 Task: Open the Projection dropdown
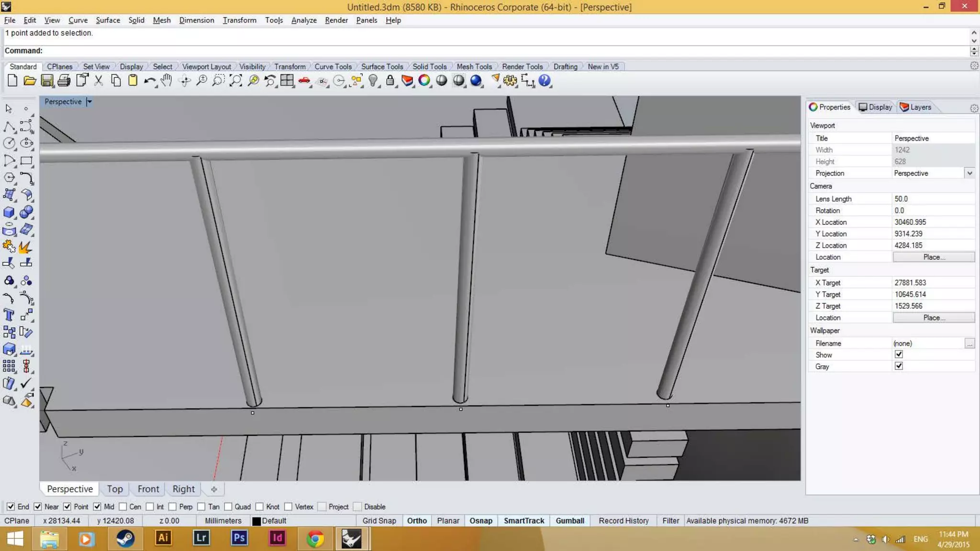point(969,173)
